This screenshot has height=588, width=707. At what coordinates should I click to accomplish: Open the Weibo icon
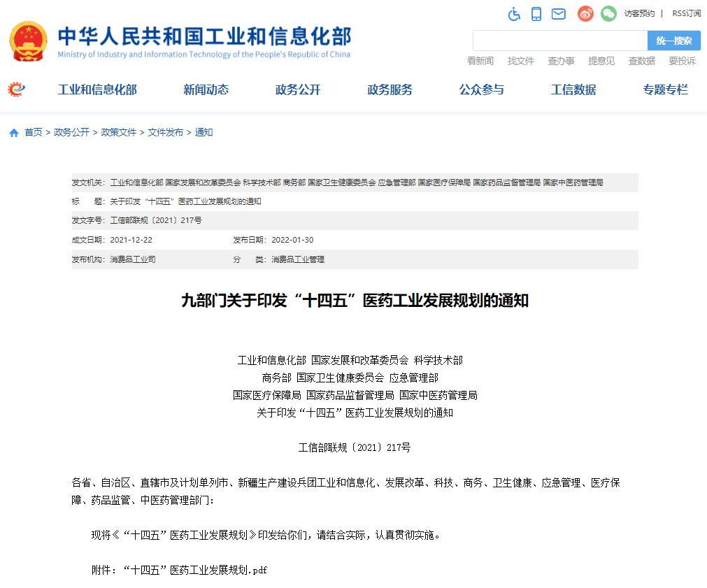[x=585, y=14]
